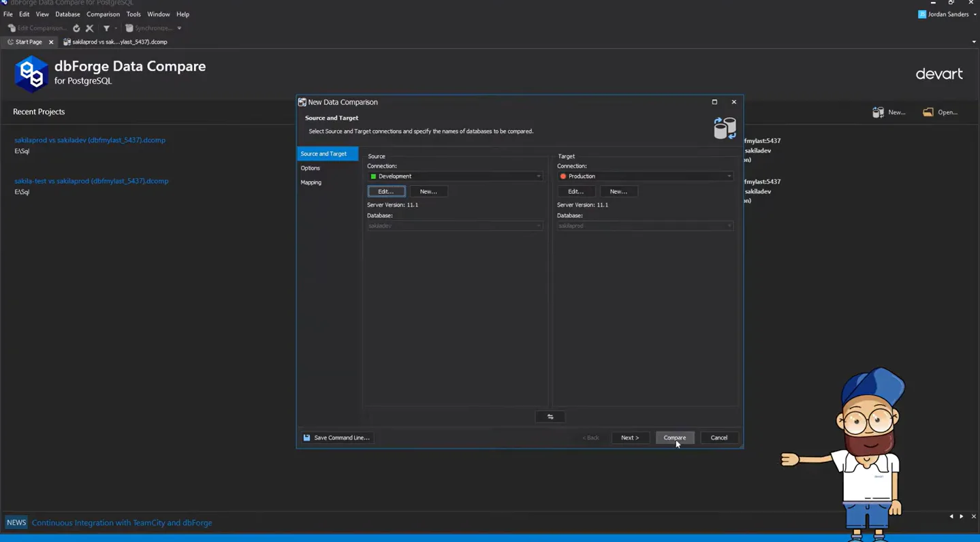Screen dimensions: 980x542
Task: Open recent project sakilaprod vs sakiladev
Action: [x=90, y=140]
